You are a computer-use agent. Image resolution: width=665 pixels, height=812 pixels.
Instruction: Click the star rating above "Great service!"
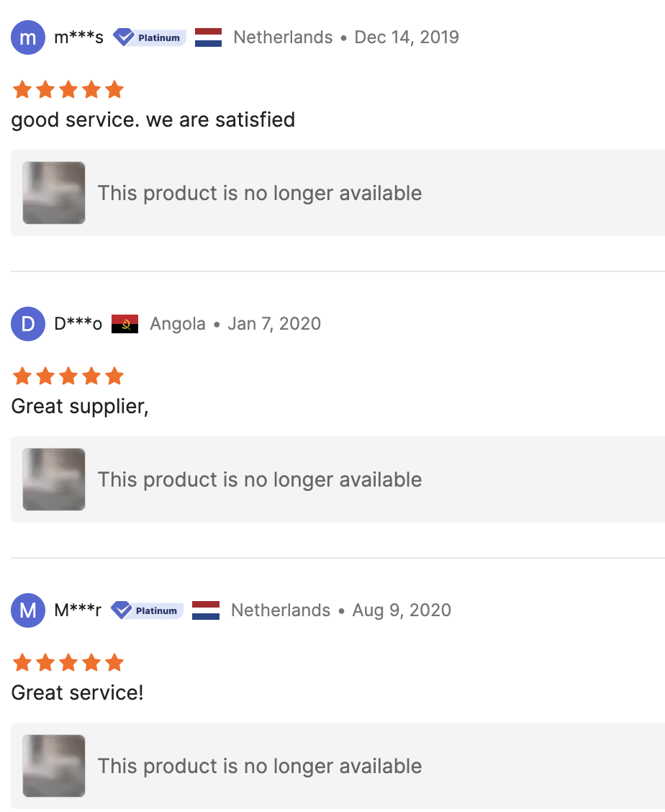pyautogui.click(x=68, y=663)
